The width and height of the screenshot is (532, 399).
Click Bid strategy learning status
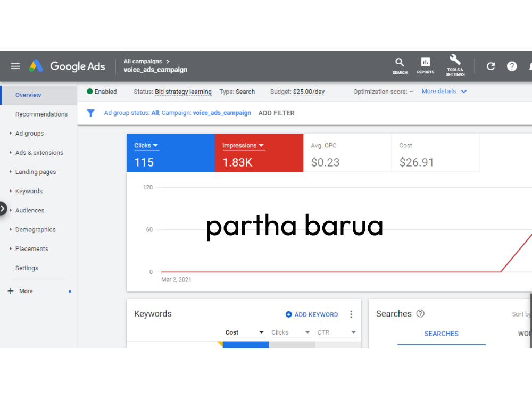coord(183,92)
